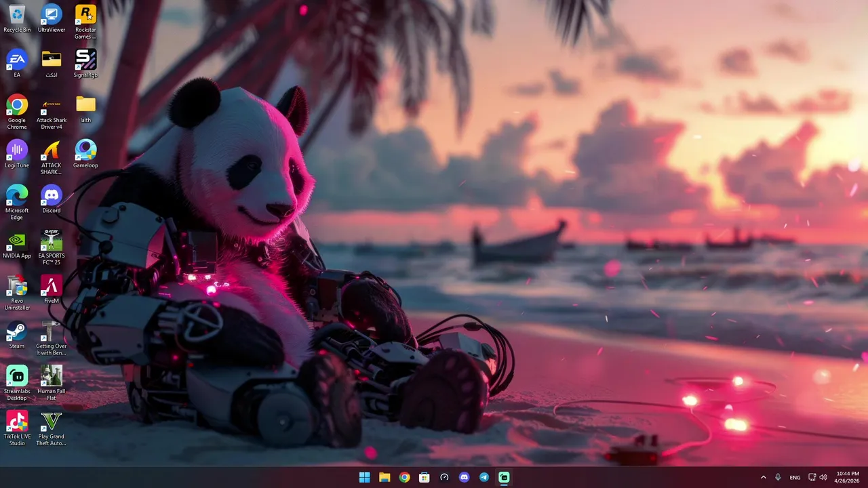Open the speedometer gauge app in taskbar
This screenshot has width=868, height=488.
[x=444, y=477]
